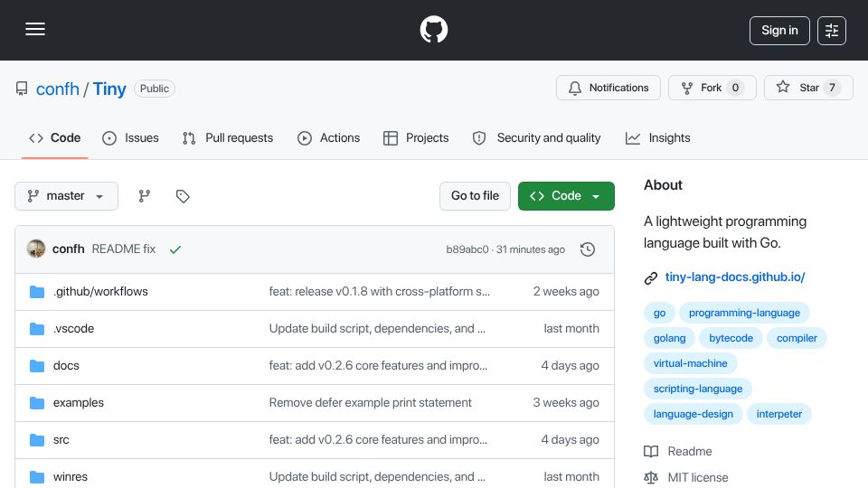
Task: Open 'Remove defer example print statement' commit
Action: coord(371,403)
